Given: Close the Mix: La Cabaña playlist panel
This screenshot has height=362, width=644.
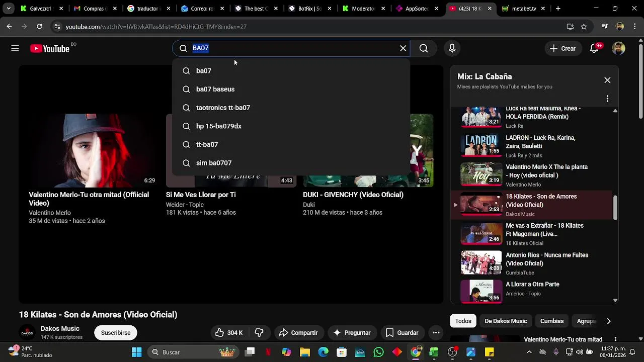Looking at the screenshot, I should [x=607, y=80].
